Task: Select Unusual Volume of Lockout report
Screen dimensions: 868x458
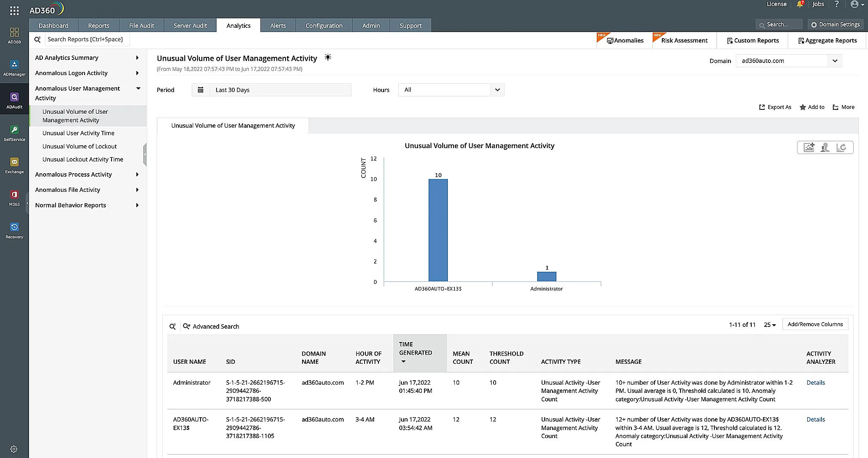Action: tap(79, 146)
